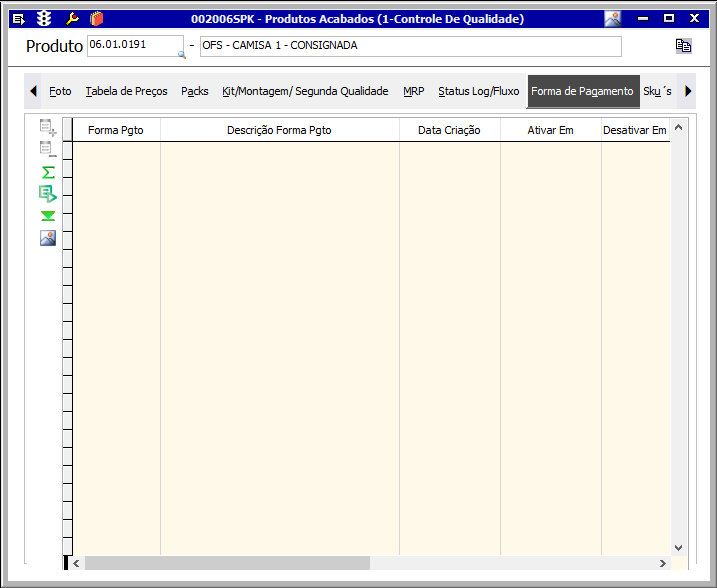Go to the MRP tab
Image resolution: width=717 pixels, height=588 pixels.
pyautogui.click(x=414, y=91)
